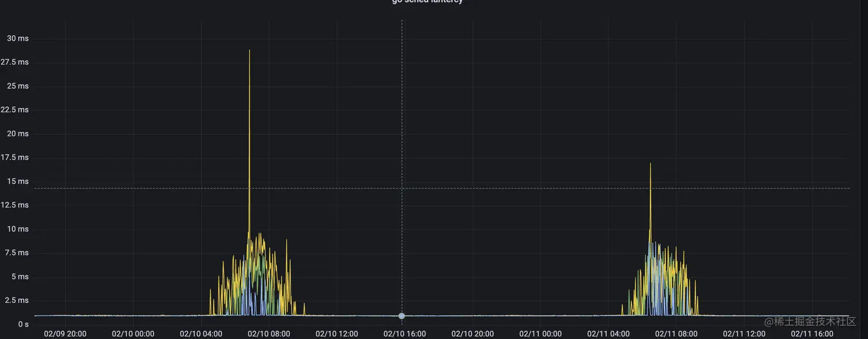Click the 12.5 ms y-axis label
The image size is (868, 339).
[14, 205]
